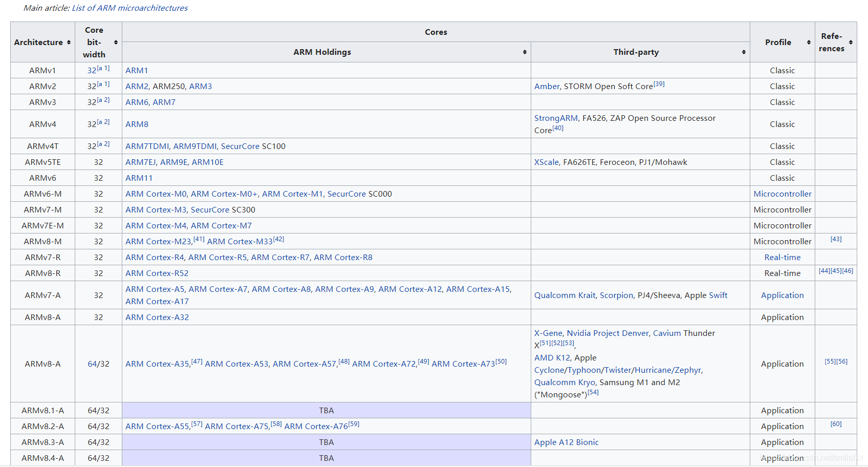Sort table by Architecture column arrows

[69, 43]
